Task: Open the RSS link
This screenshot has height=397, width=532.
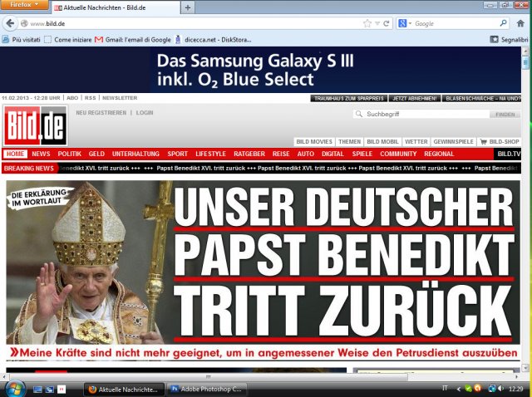Action: [90, 98]
